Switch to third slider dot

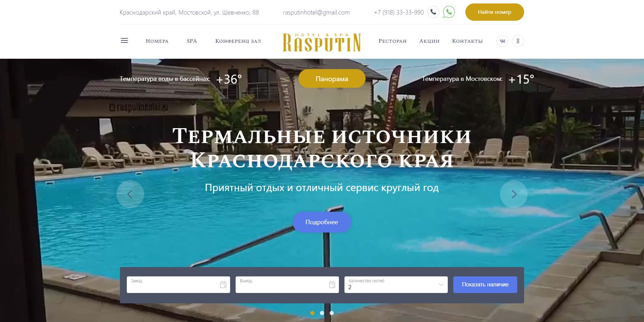(x=332, y=313)
